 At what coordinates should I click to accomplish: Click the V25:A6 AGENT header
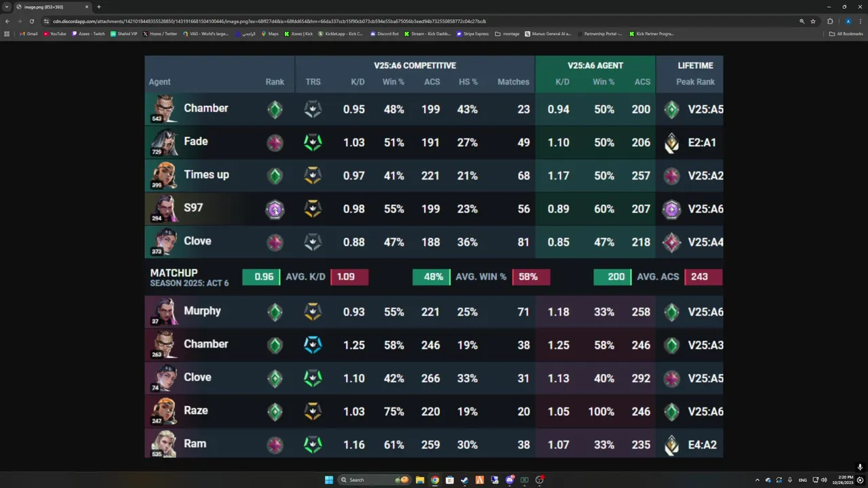click(595, 66)
